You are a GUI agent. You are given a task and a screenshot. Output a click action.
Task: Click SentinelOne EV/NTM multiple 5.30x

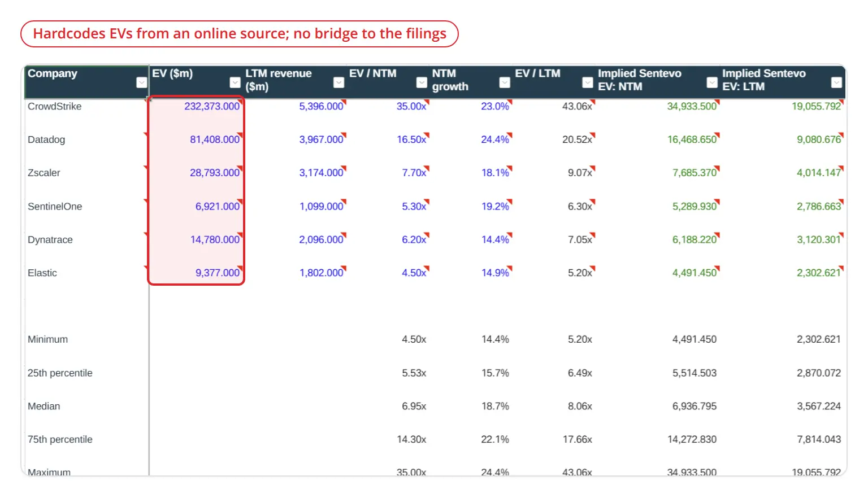pos(414,207)
